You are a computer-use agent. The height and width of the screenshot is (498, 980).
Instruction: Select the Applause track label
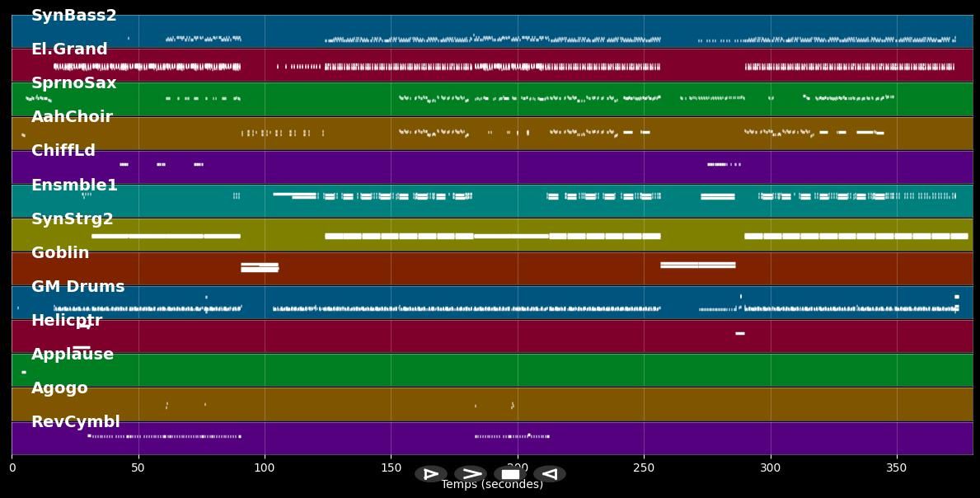[73, 355]
